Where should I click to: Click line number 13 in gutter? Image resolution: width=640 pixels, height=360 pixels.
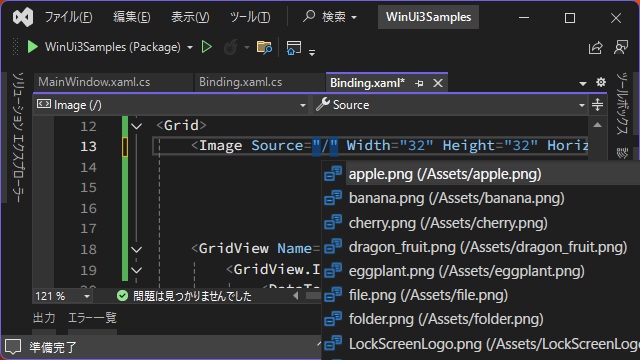click(x=88, y=146)
